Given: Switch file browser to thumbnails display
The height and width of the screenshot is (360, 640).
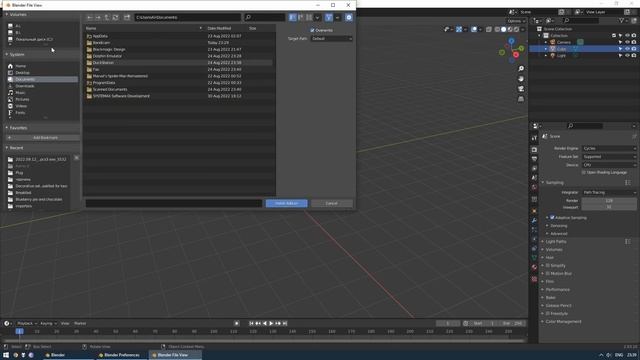Looking at the screenshot, I should coord(309,18).
